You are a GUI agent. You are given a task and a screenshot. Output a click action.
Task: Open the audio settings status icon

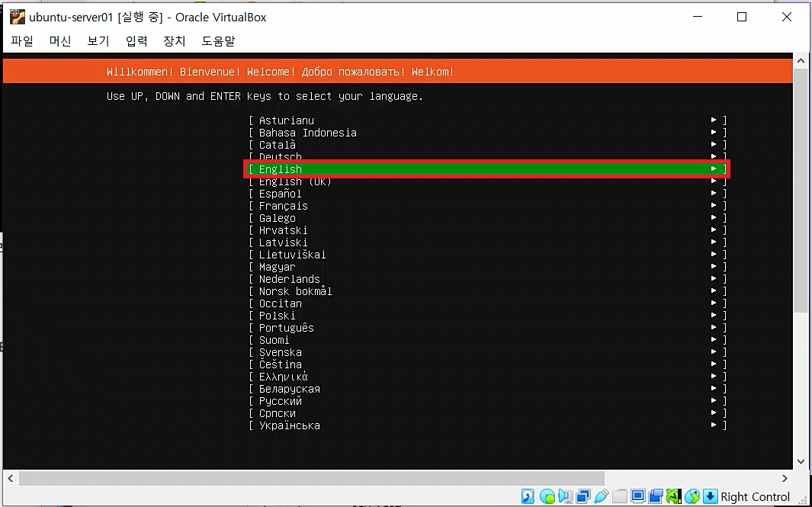pyautogui.click(x=564, y=496)
